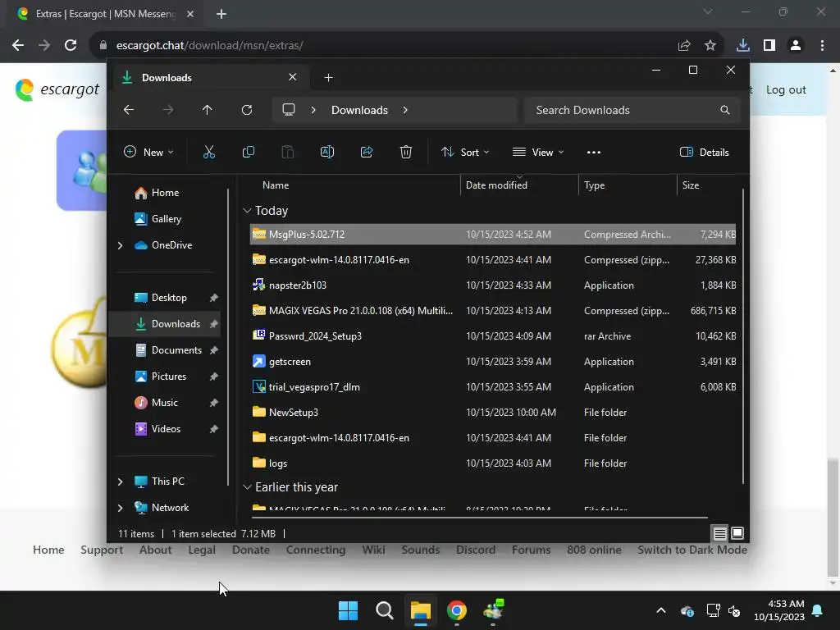Click MSN Messenger icon on taskbar
This screenshot has height=630, width=840.
point(493,610)
